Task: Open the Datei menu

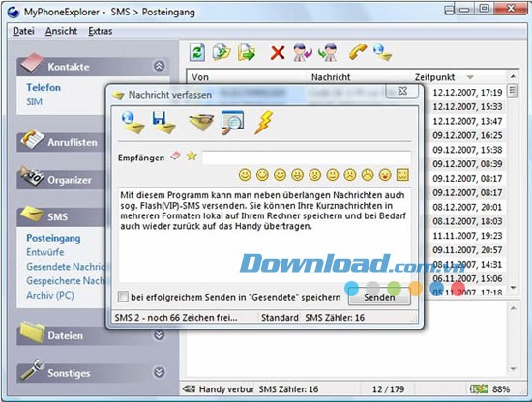Action: [23, 31]
